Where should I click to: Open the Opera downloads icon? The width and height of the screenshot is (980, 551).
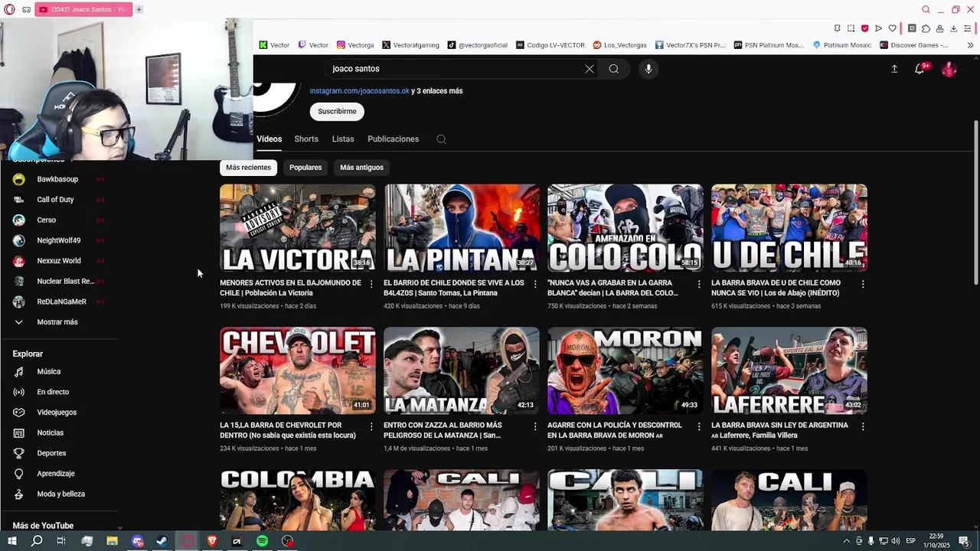953,28
